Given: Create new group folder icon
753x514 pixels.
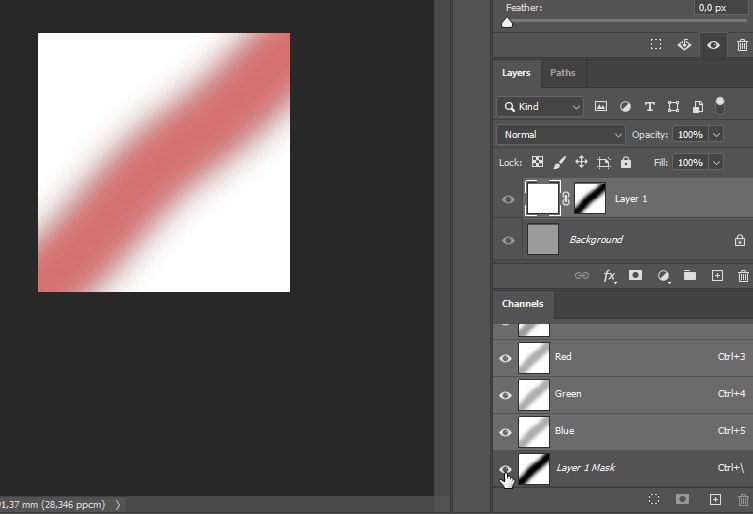Looking at the screenshot, I should click(690, 275).
